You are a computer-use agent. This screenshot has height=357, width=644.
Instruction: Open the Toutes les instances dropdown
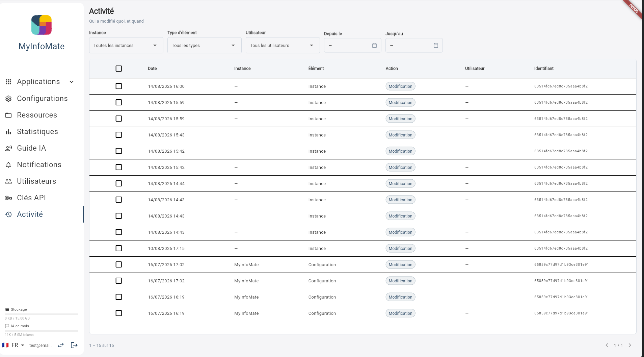126,45
